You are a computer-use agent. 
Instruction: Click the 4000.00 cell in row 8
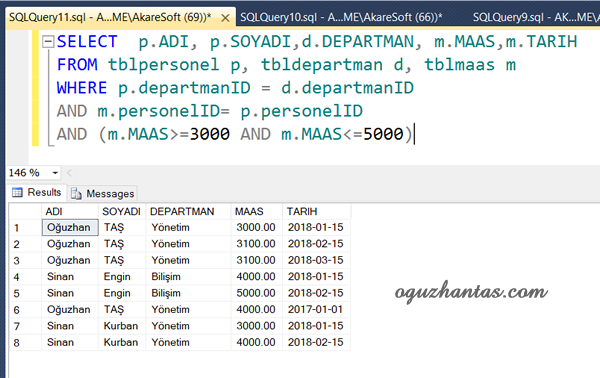257,342
